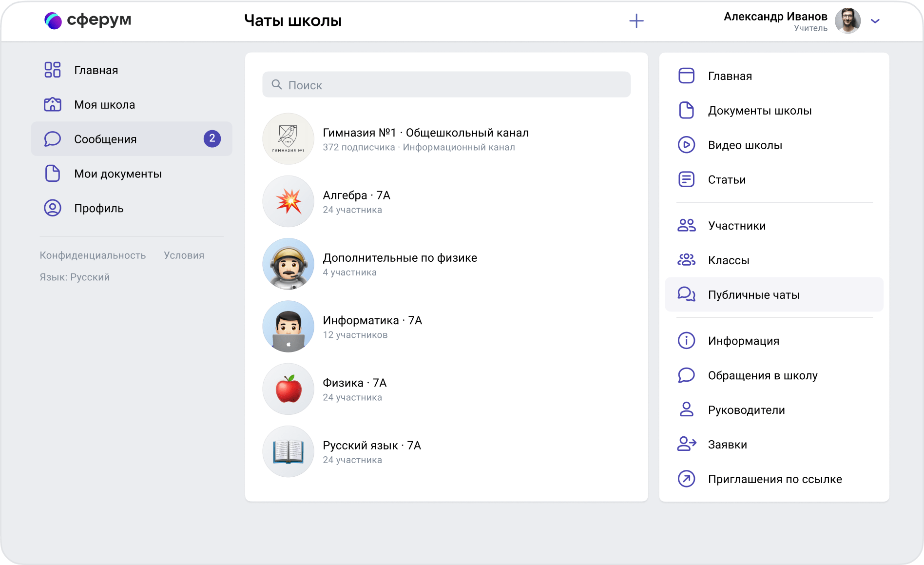Open the Сферум logo home link
924x565 pixels.
coord(88,20)
